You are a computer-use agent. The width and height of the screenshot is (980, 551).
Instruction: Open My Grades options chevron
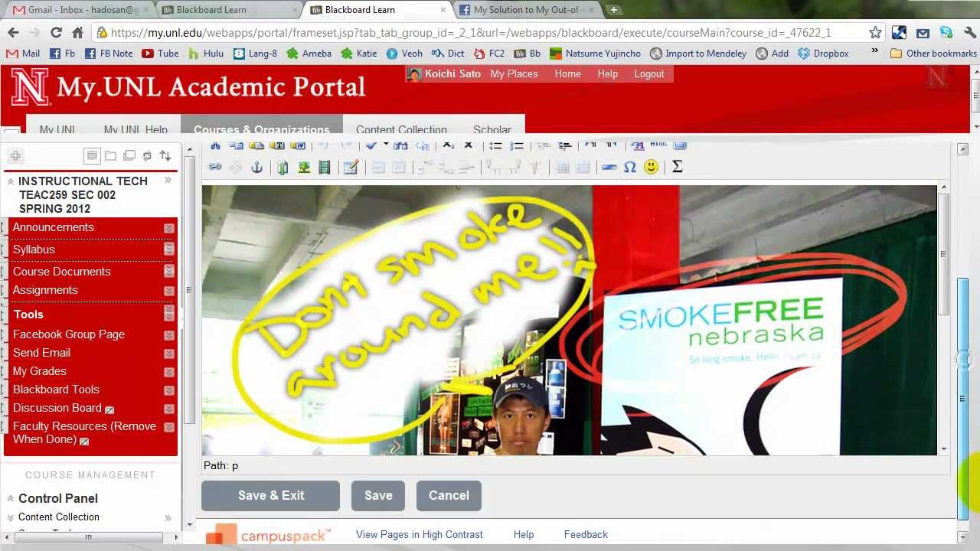pos(168,372)
